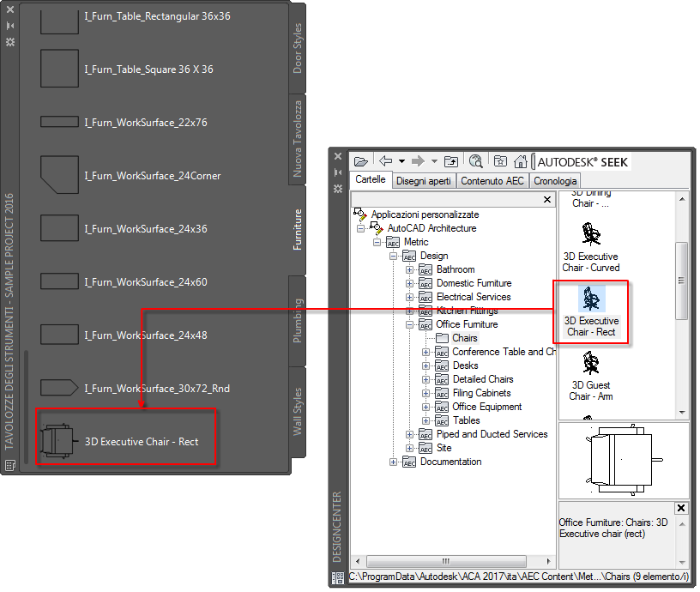Select the Chairs folder in tree

pyautogui.click(x=464, y=338)
